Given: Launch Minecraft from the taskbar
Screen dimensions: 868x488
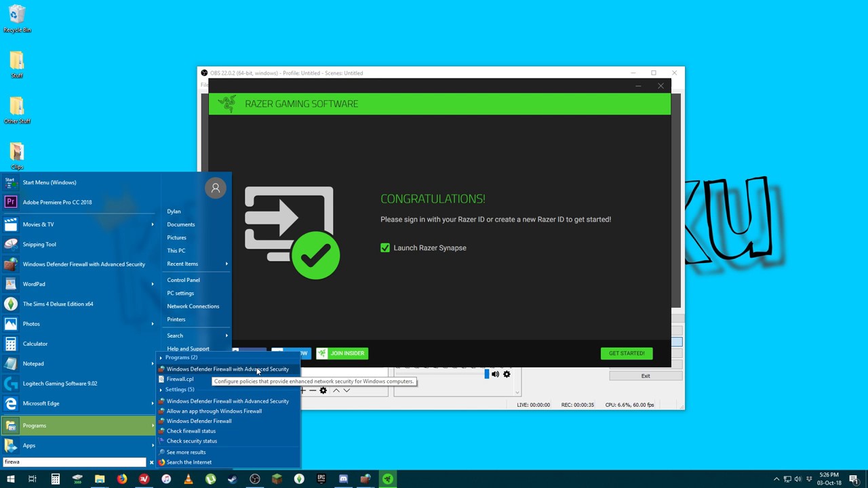Looking at the screenshot, I should tap(277, 479).
